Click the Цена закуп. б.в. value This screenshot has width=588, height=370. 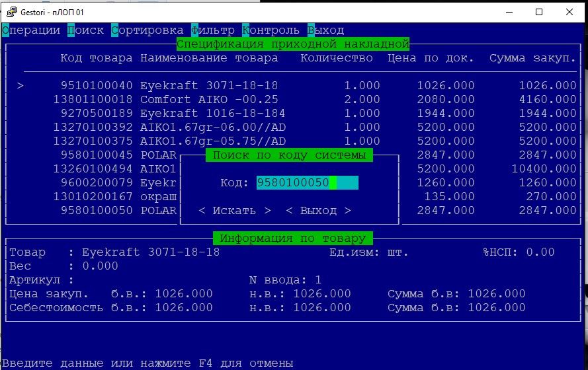184,293
